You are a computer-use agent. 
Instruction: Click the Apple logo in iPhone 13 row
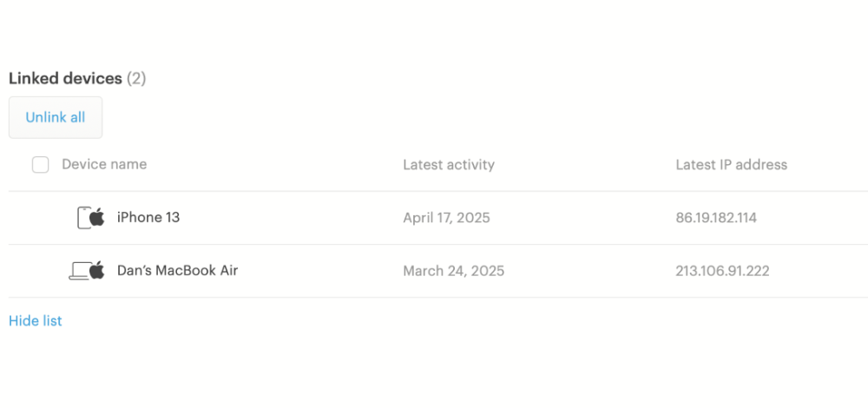click(x=97, y=217)
